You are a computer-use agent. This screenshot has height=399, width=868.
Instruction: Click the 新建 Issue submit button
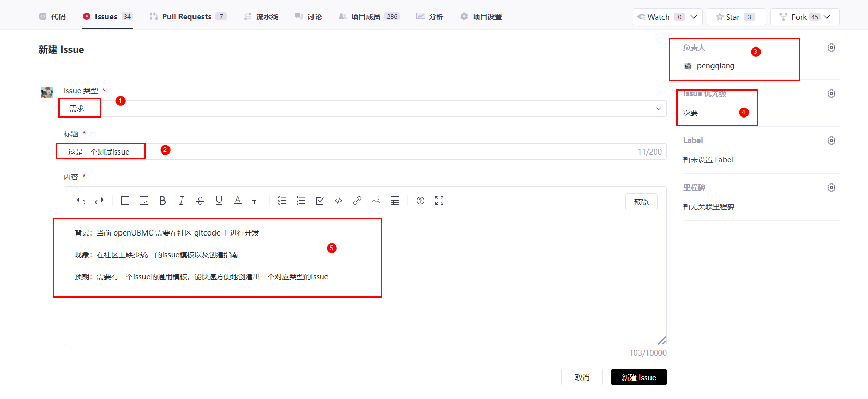pyautogui.click(x=638, y=377)
